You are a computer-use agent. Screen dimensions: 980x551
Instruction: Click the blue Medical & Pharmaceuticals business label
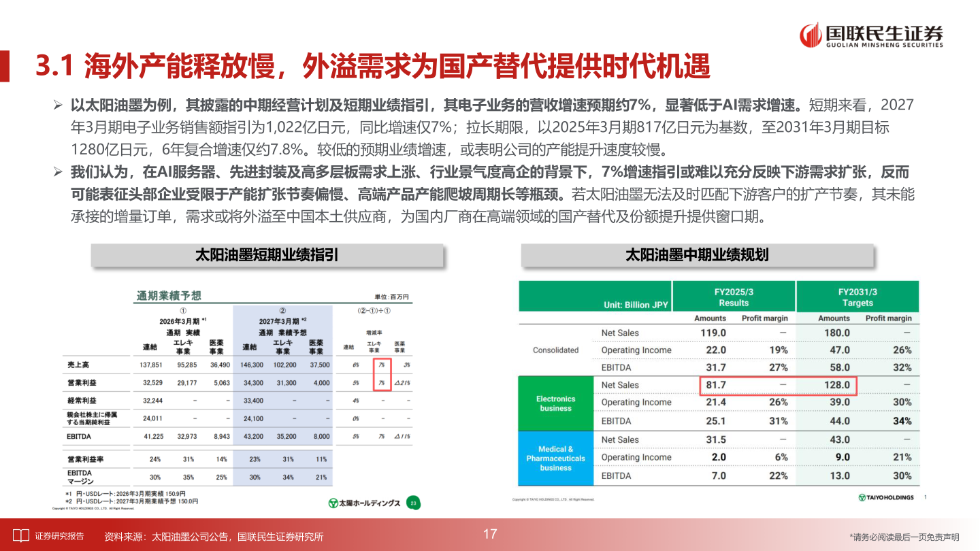click(555, 458)
